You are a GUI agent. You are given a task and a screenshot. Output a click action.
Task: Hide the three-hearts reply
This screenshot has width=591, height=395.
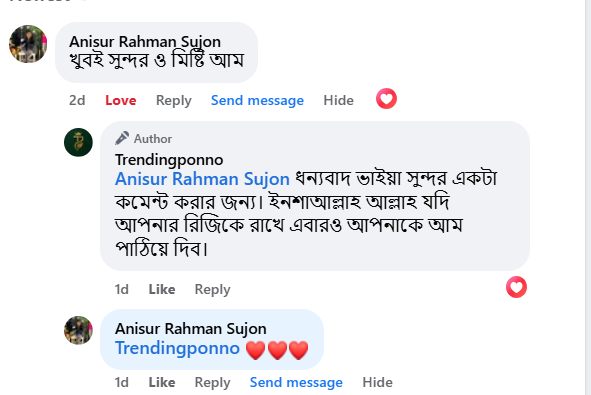[x=377, y=382]
